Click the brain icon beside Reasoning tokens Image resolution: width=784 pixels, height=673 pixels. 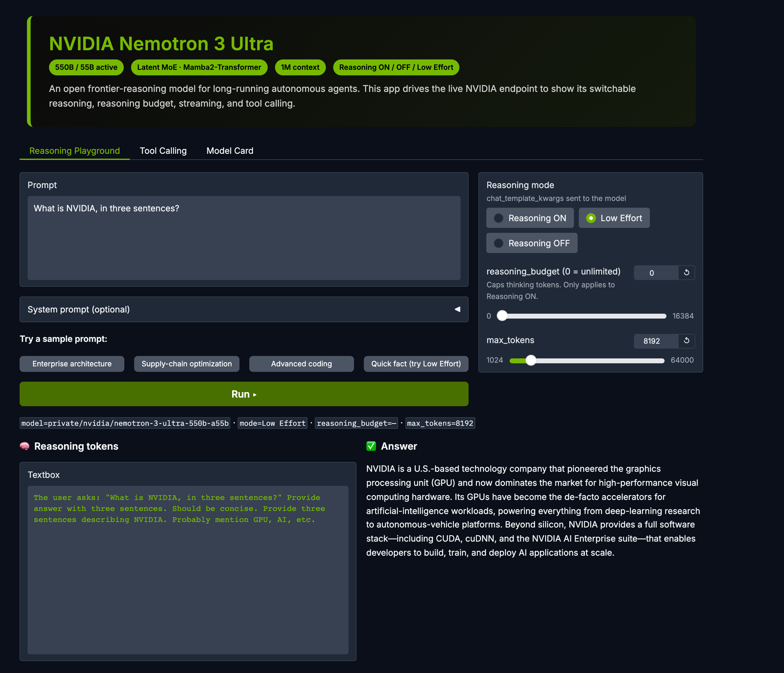pos(24,446)
